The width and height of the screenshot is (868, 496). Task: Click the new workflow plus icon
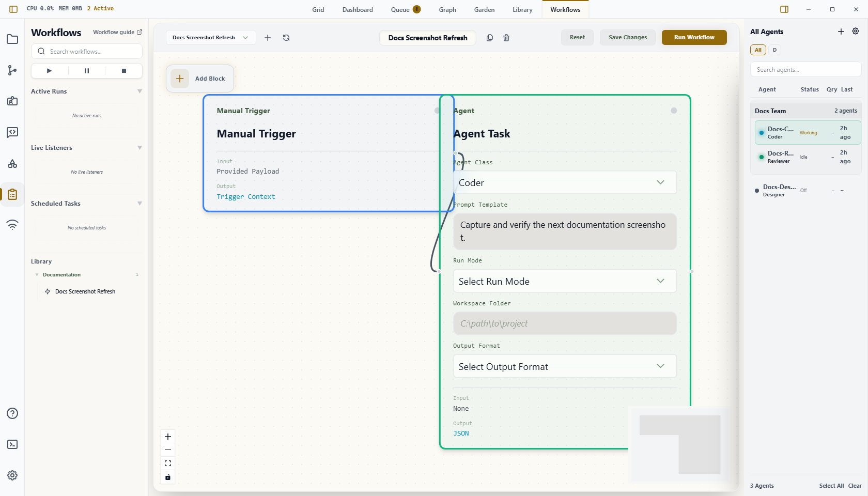pos(268,38)
